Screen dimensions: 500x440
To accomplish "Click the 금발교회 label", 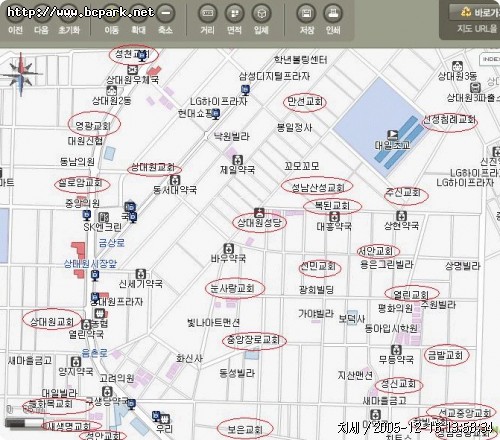I will (445, 355).
